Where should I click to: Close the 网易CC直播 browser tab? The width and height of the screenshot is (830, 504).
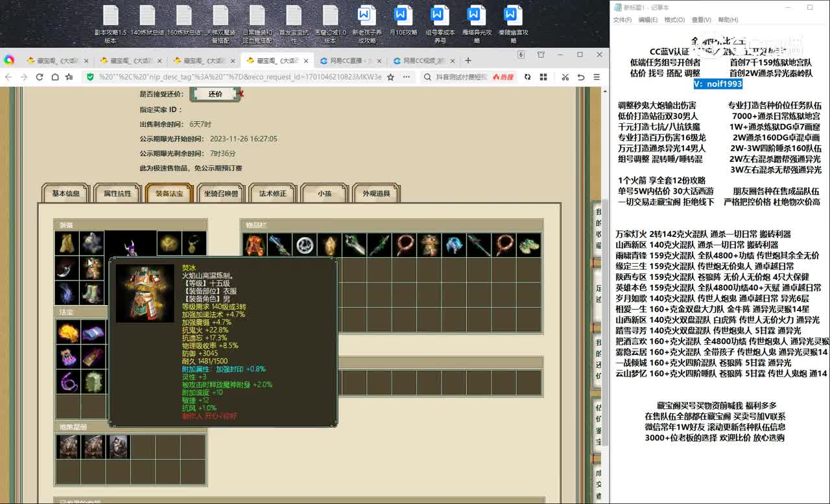[x=380, y=61]
